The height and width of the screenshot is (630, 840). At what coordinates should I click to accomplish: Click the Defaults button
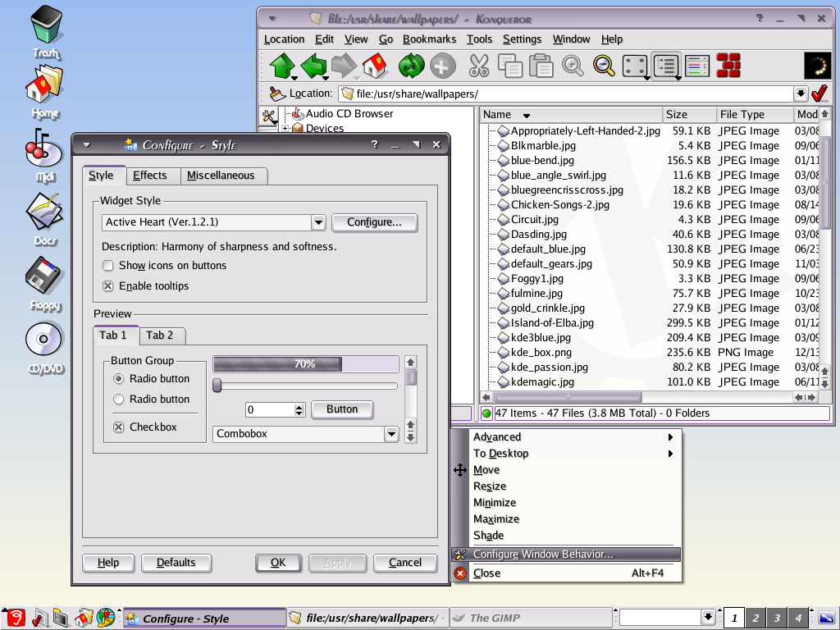pos(176,563)
